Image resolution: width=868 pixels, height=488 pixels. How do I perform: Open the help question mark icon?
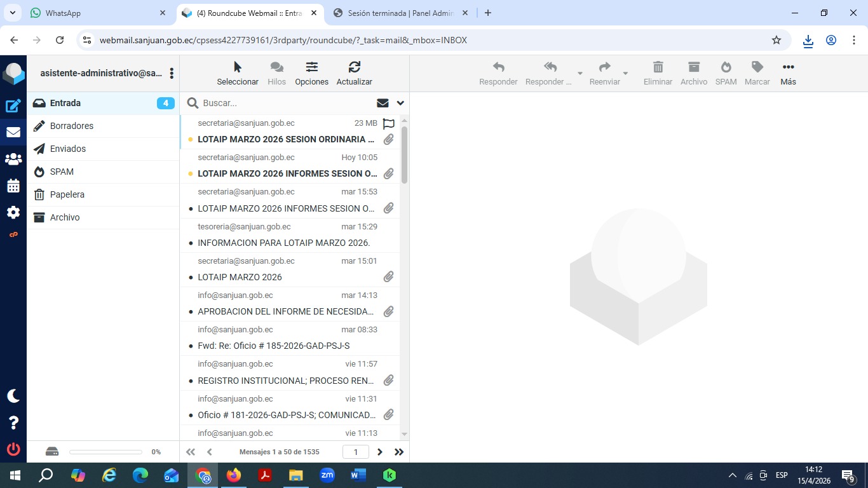(x=13, y=423)
